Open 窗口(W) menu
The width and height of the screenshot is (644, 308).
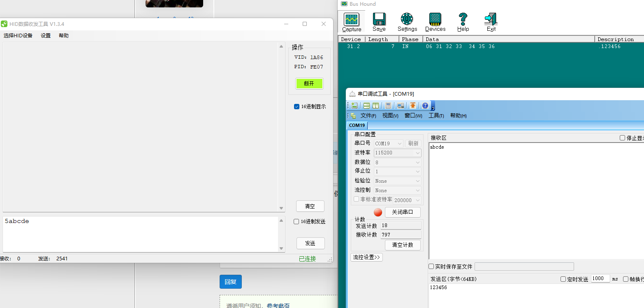coord(413,116)
